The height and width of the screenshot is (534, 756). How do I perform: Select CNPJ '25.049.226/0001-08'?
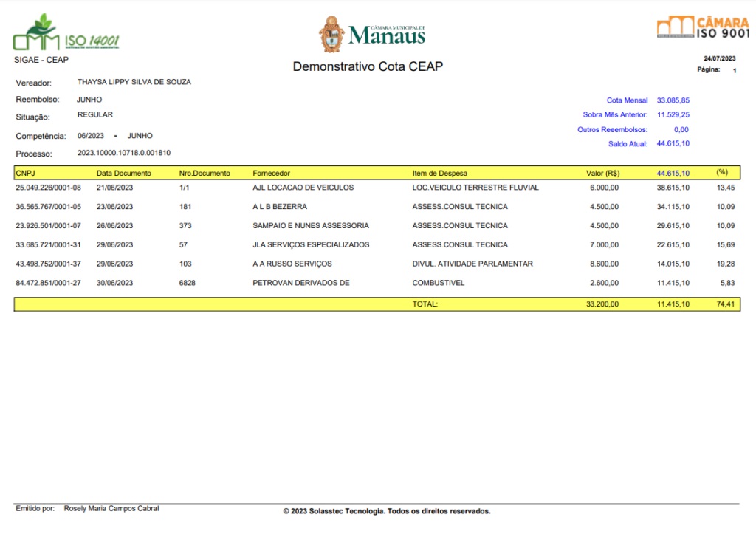tap(48, 188)
